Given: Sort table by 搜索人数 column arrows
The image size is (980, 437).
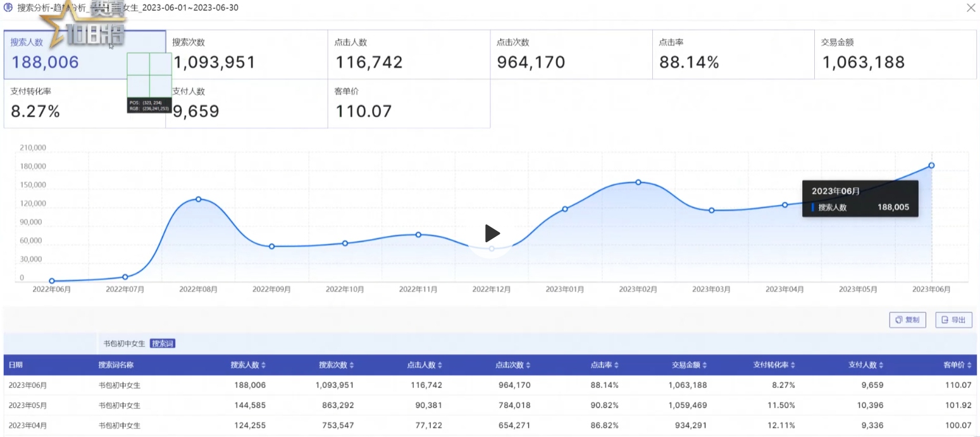Looking at the screenshot, I should coord(263,366).
